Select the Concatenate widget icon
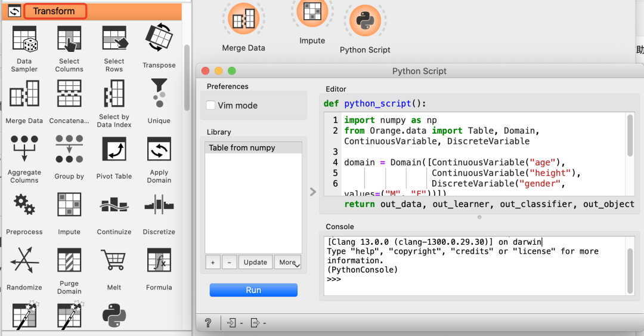 tap(69, 94)
